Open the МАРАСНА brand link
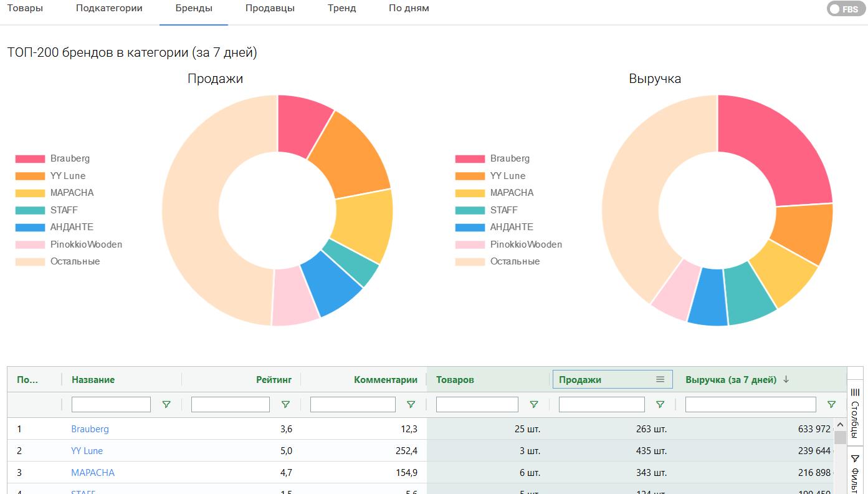 coord(93,473)
